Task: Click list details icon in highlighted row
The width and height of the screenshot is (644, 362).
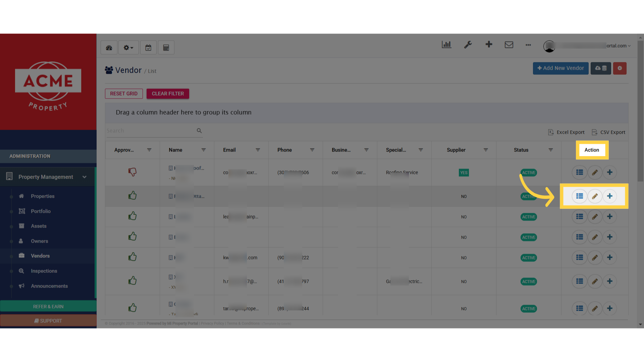Action: point(580,196)
